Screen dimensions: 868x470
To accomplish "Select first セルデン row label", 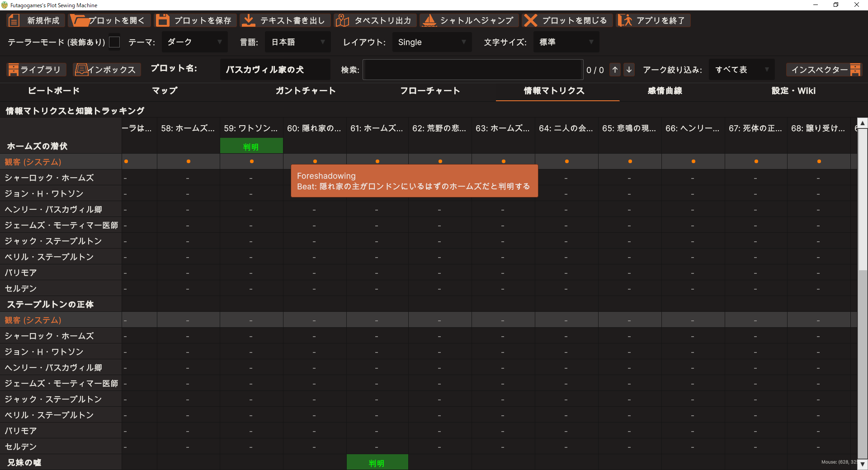I will (x=21, y=288).
